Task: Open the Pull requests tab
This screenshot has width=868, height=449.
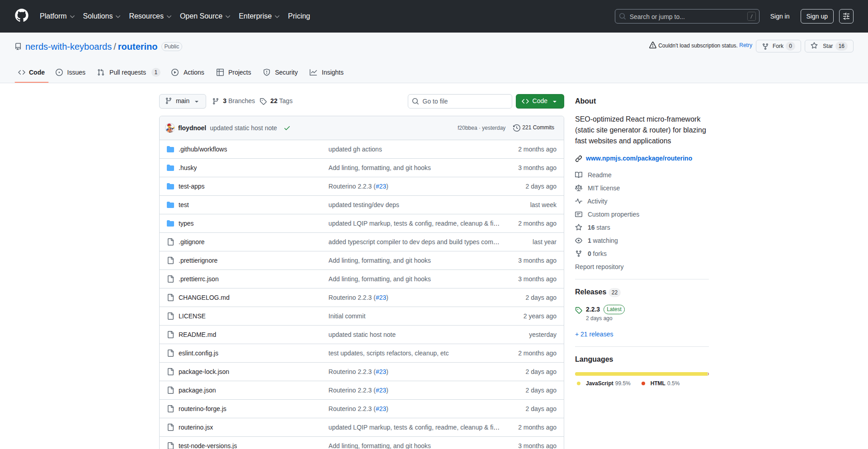Action: pyautogui.click(x=127, y=72)
